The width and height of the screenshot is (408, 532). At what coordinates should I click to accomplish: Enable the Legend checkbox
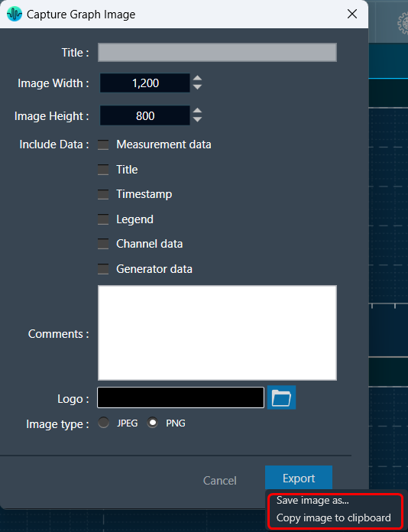[x=103, y=219]
